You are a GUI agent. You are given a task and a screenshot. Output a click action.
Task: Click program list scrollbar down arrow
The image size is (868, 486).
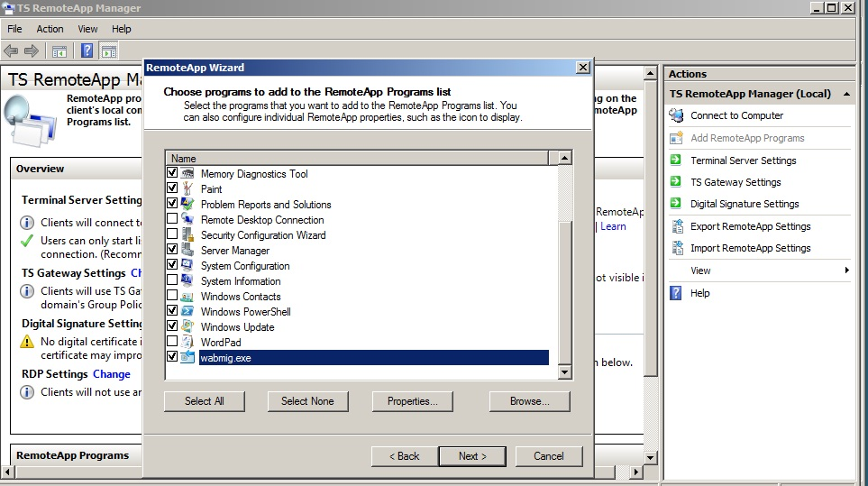pyautogui.click(x=564, y=372)
